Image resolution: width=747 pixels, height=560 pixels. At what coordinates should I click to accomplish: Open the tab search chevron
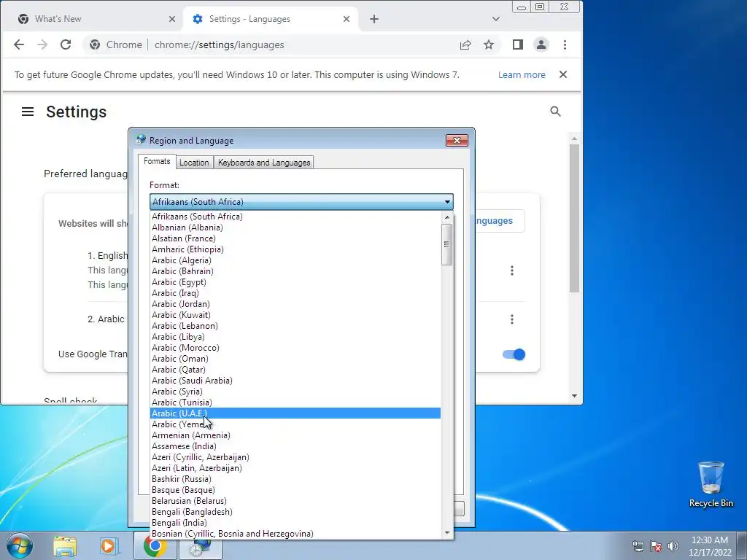[496, 19]
